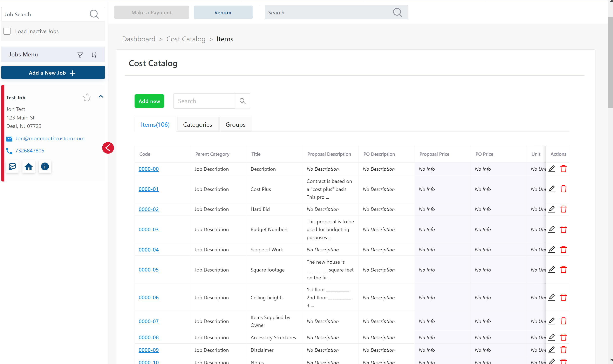Click the Job Search magnifier icon
613x364 pixels.
(x=94, y=14)
